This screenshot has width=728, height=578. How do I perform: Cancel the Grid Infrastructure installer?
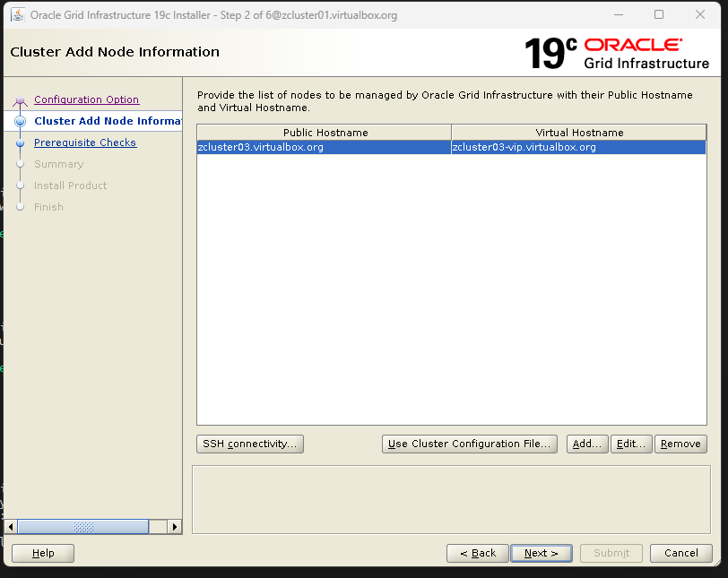click(x=680, y=553)
